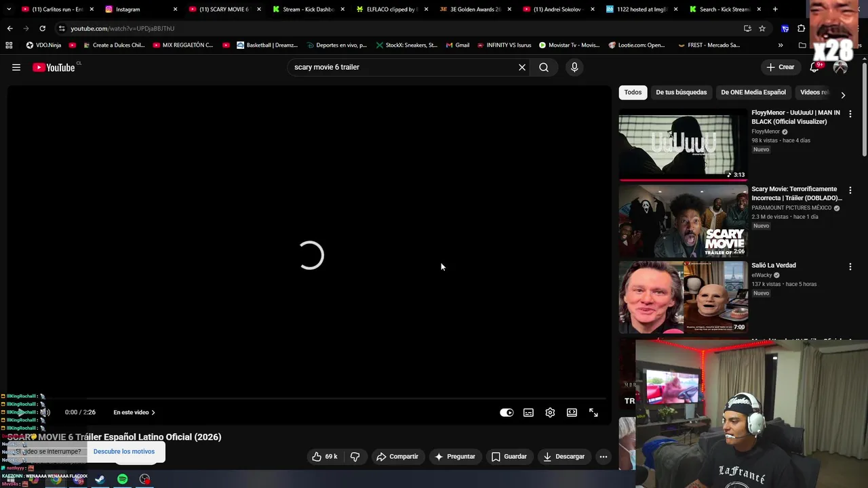Open the FloyyMenor UuUuuU video thumbnail
Screen dimensions: 868x488
coord(683,144)
